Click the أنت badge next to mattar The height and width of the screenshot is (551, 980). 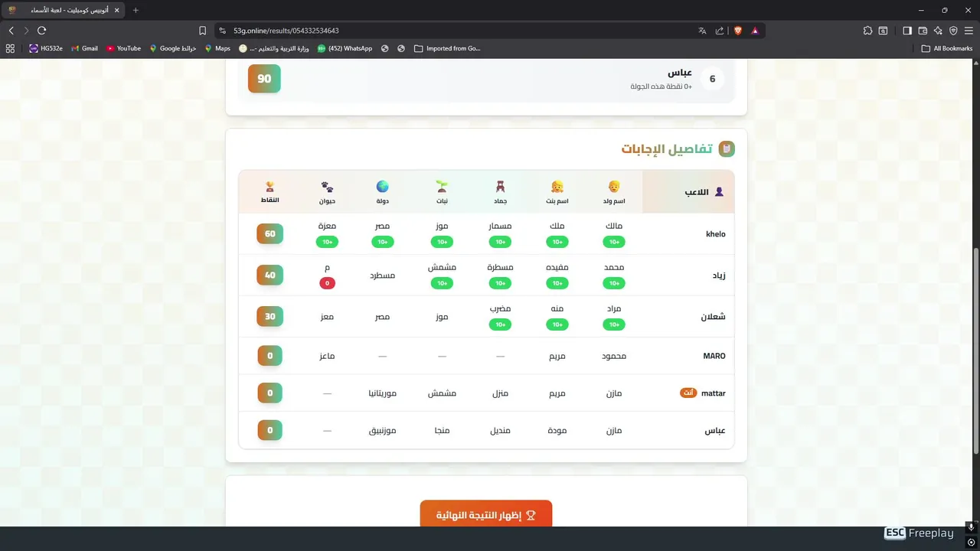[x=688, y=393]
